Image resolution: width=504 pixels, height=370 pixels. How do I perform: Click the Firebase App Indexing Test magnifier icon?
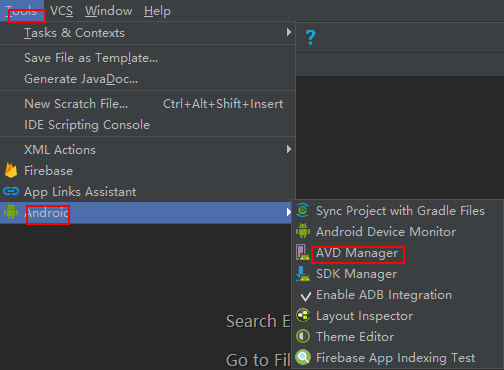click(303, 357)
